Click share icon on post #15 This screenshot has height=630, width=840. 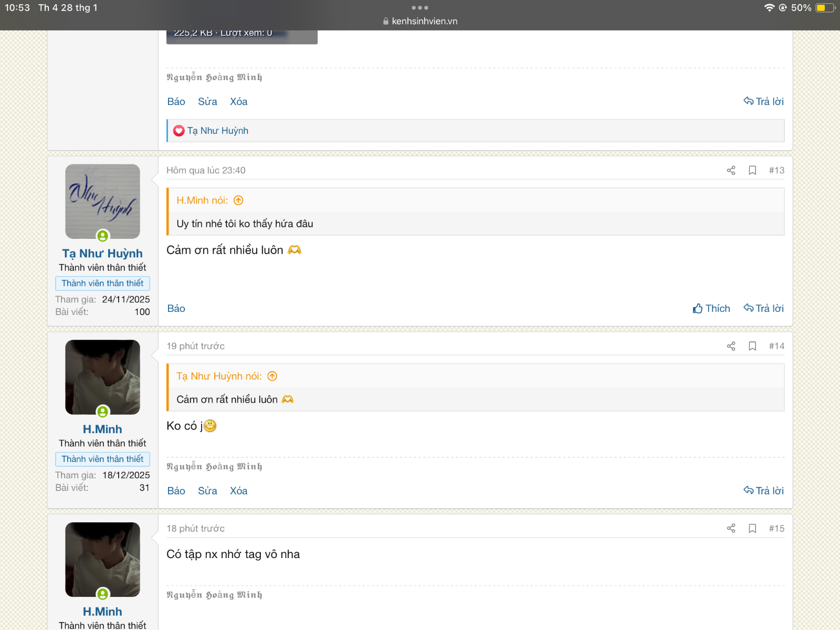[x=731, y=528]
